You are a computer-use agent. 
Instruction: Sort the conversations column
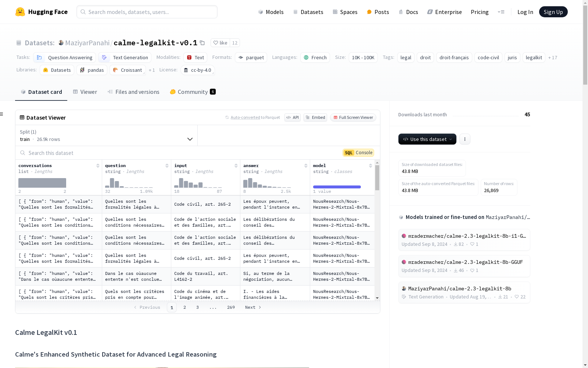[x=98, y=166]
